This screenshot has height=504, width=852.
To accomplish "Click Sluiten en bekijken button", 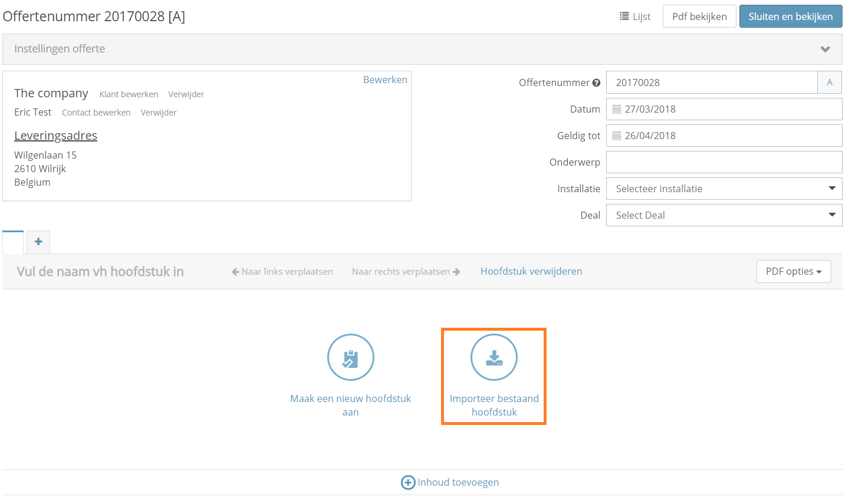I will pos(791,17).
